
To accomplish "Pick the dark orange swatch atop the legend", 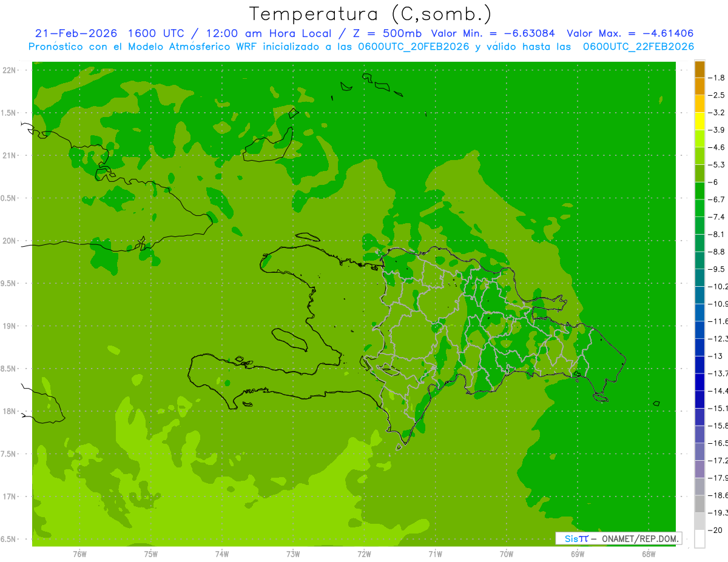I will pos(699,69).
